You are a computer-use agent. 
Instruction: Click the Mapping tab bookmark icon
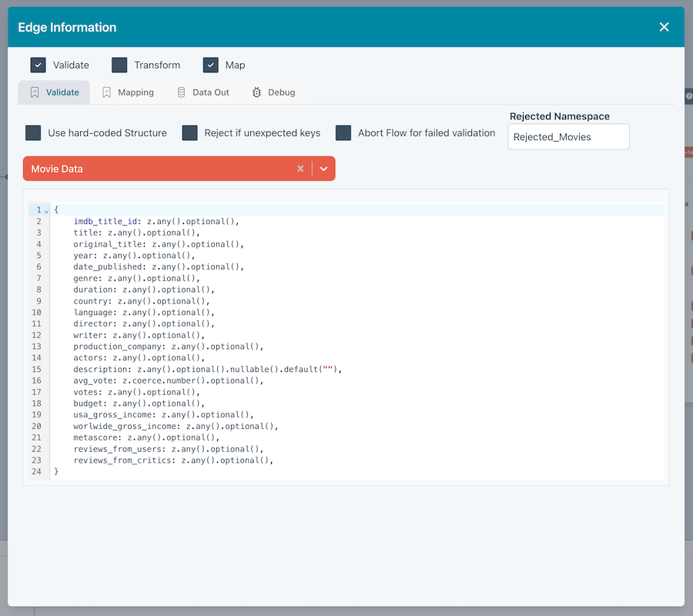click(107, 92)
